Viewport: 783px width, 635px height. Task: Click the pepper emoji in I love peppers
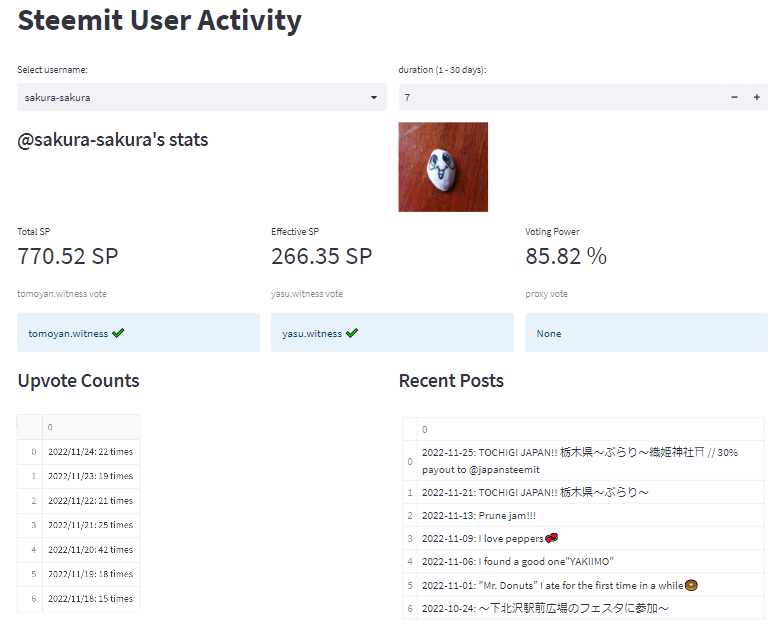pyautogui.click(x=551, y=539)
